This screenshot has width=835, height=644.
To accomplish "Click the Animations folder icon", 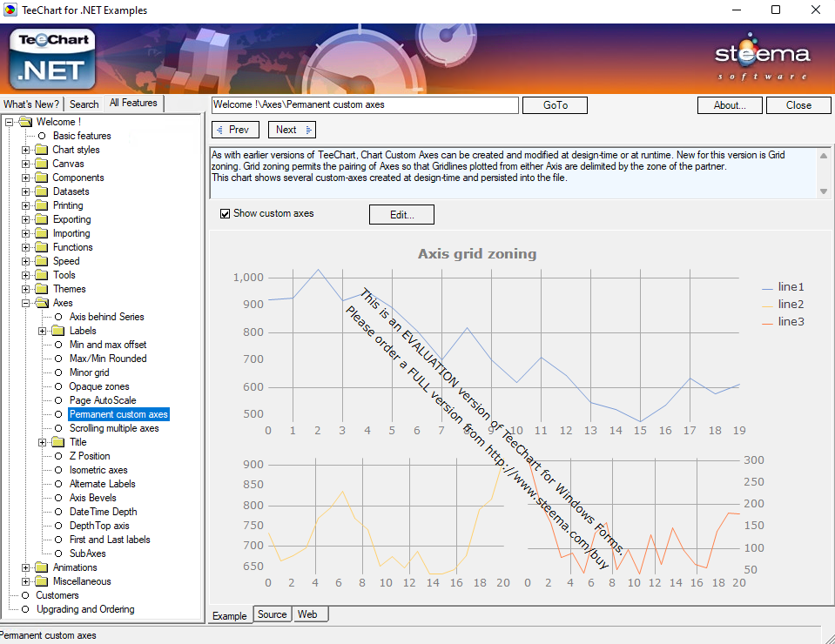I will [42, 567].
